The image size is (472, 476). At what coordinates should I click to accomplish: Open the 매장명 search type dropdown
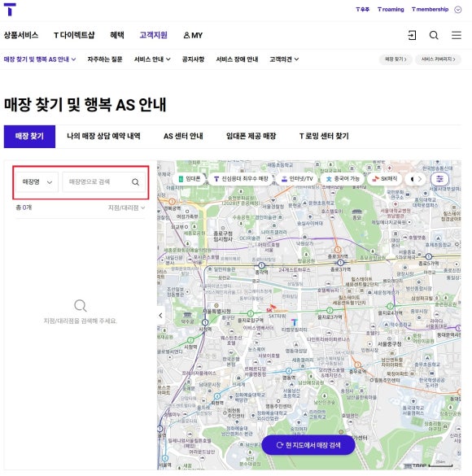(37, 181)
